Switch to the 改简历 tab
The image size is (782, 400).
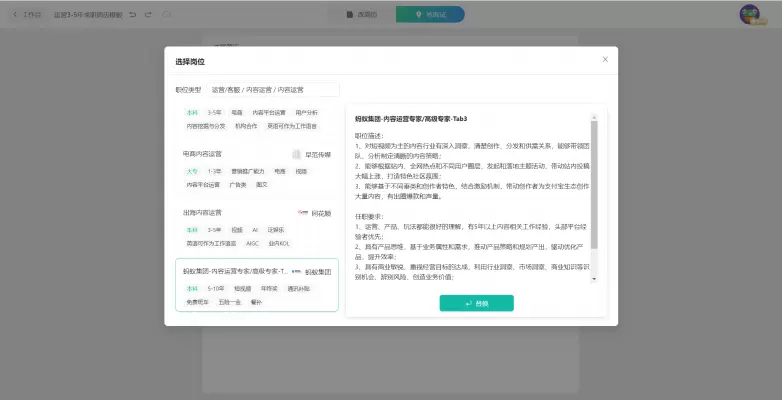pos(361,15)
